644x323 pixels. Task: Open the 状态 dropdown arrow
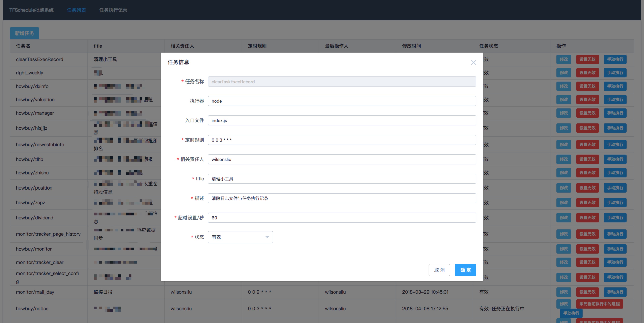click(267, 237)
